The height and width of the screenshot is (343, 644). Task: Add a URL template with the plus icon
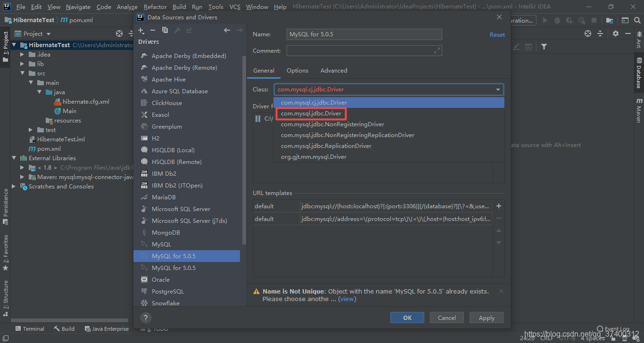tap(499, 206)
